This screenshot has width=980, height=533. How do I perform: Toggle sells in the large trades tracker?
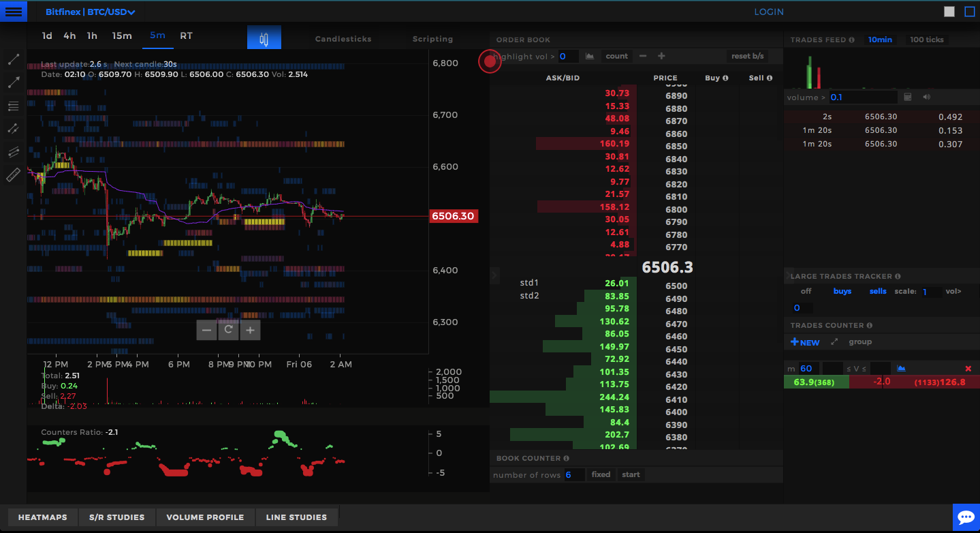pyautogui.click(x=877, y=291)
